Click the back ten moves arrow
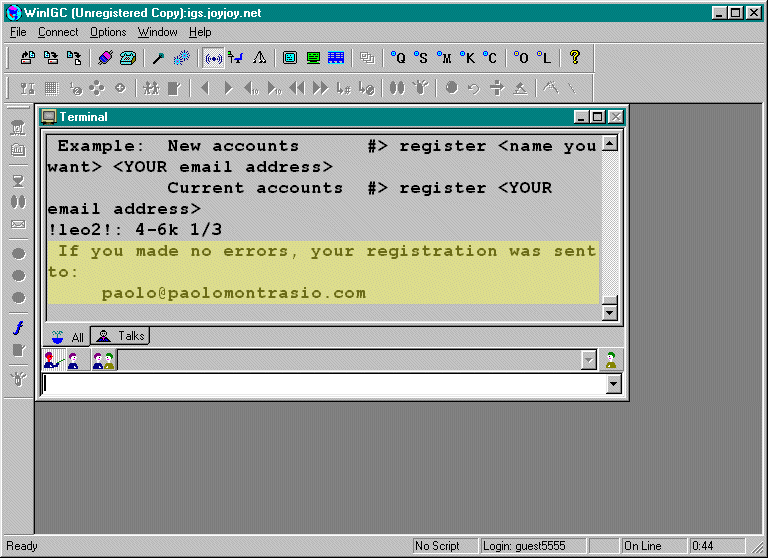This screenshot has width=768, height=558. (x=251, y=88)
